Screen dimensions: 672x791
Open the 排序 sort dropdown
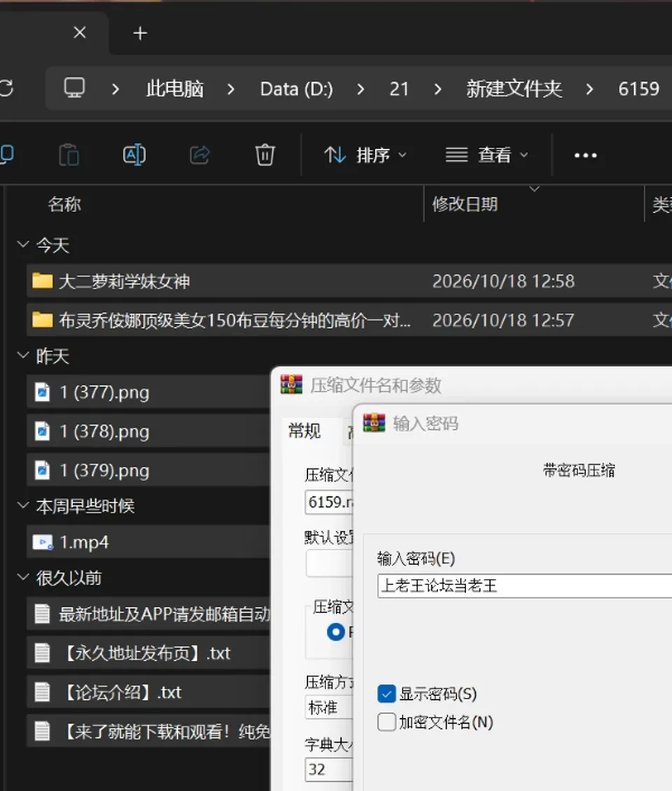click(365, 155)
